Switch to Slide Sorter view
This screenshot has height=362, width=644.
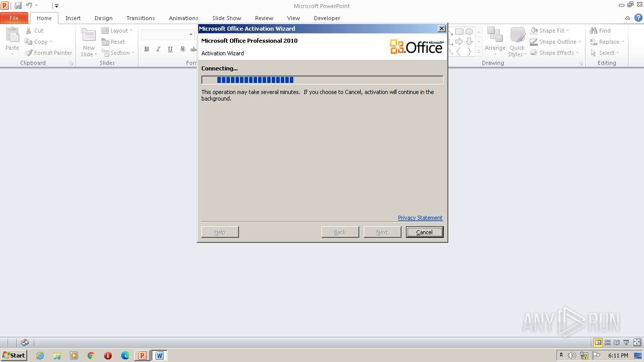[608, 342]
